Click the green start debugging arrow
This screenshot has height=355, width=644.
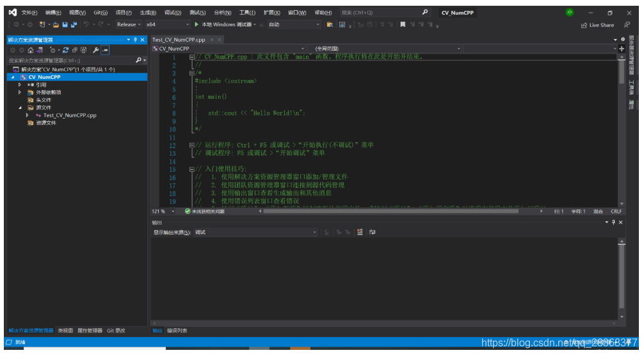197,25
